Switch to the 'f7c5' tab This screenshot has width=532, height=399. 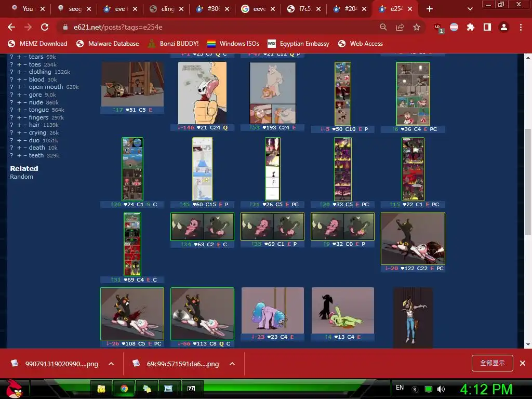[304, 9]
